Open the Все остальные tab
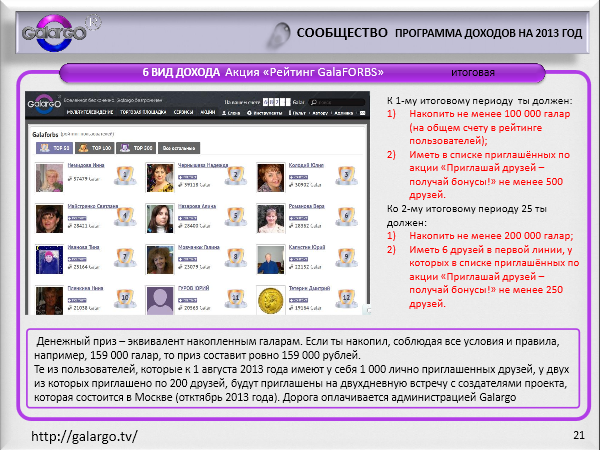Screen dimensions: 600x450 [x=179, y=148]
